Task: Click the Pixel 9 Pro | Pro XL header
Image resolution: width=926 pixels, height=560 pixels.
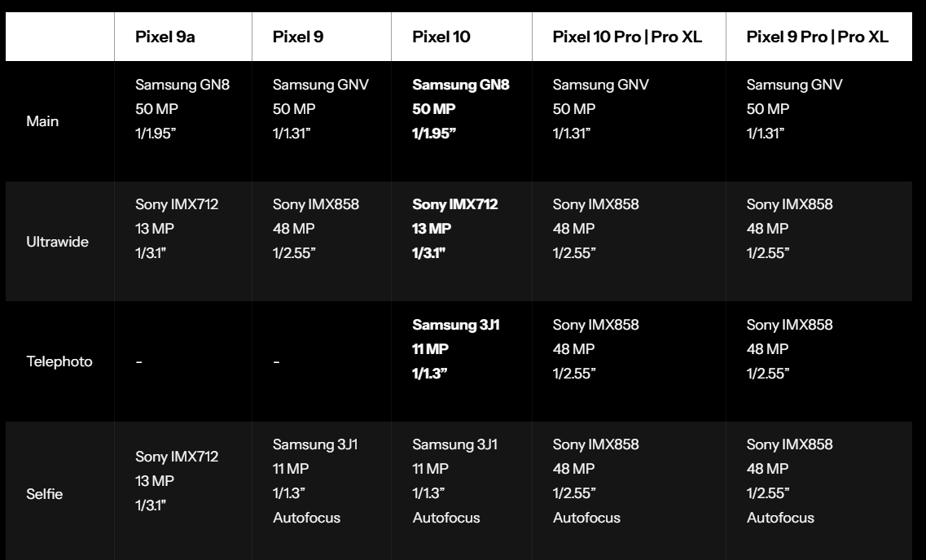Action: 818,37
